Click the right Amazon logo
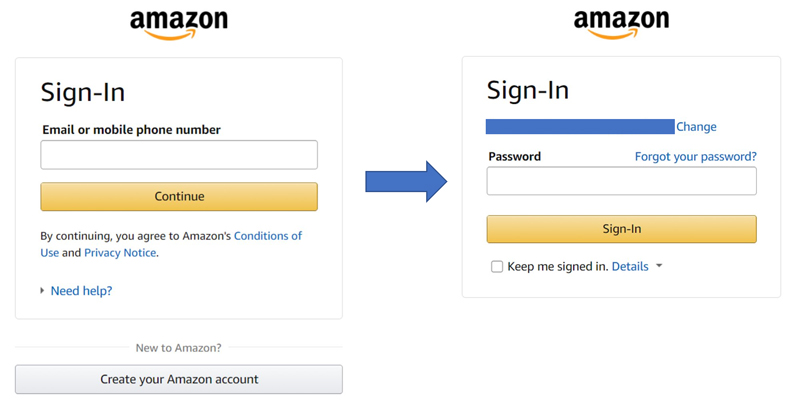Image resolution: width=800 pixels, height=411 pixels. click(621, 24)
